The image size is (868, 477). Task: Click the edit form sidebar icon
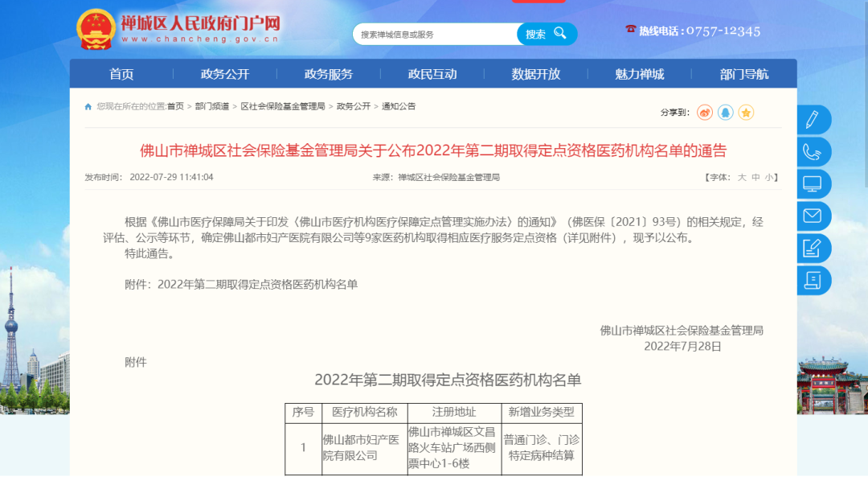tap(813, 249)
